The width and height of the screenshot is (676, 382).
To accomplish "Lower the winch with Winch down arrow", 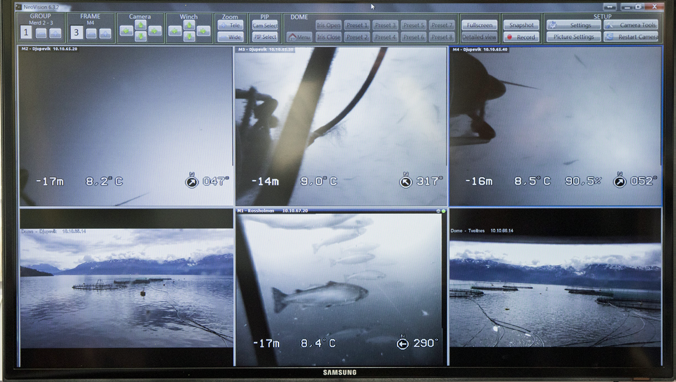I will coord(189,37).
